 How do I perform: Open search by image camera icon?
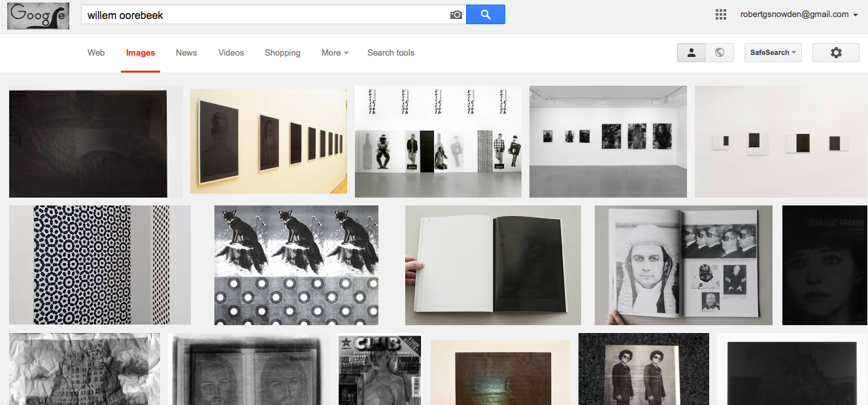(456, 15)
